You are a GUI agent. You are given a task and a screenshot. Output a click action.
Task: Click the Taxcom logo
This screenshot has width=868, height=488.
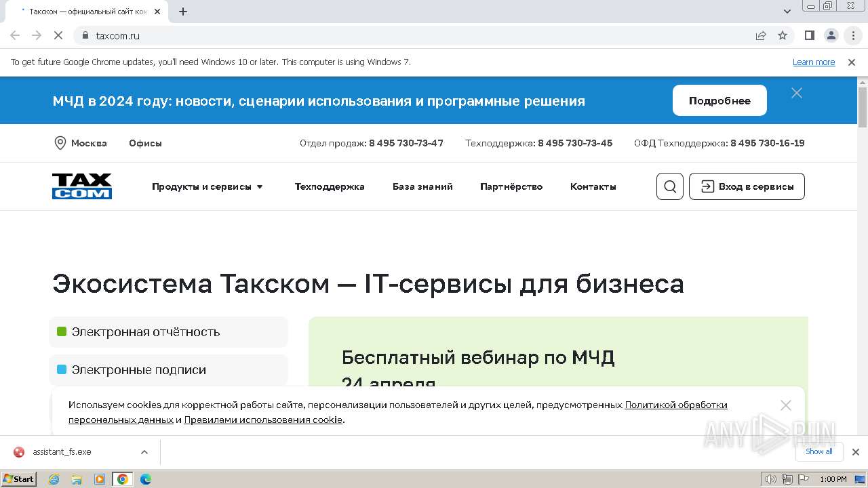pyautogui.click(x=82, y=186)
